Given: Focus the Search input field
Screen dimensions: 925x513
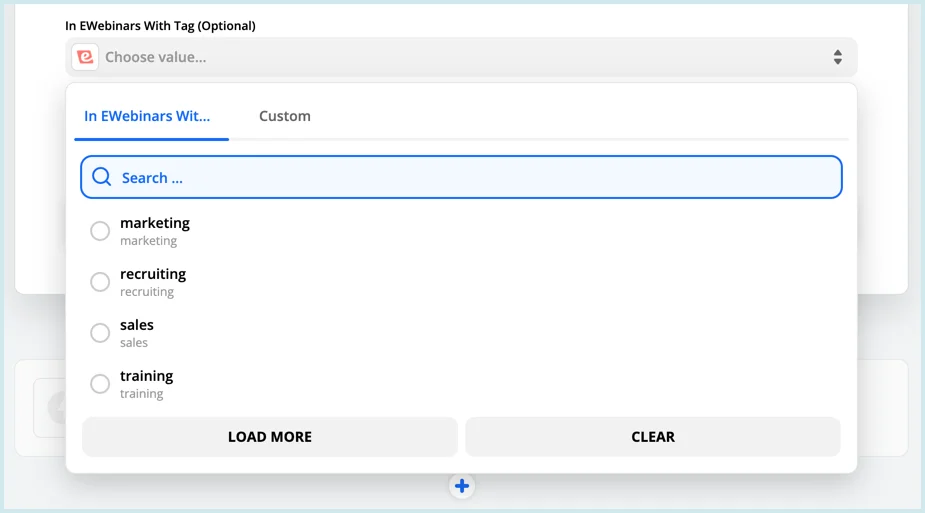Looking at the screenshot, I should 461,177.
